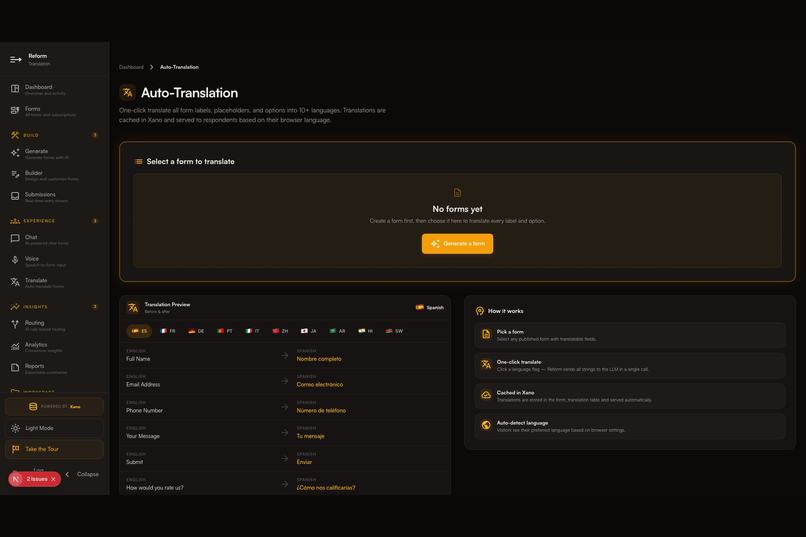The image size is (806, 537).
Task: Click the Routing fork icon in sidebar
Action: click(x=15, y=325)
